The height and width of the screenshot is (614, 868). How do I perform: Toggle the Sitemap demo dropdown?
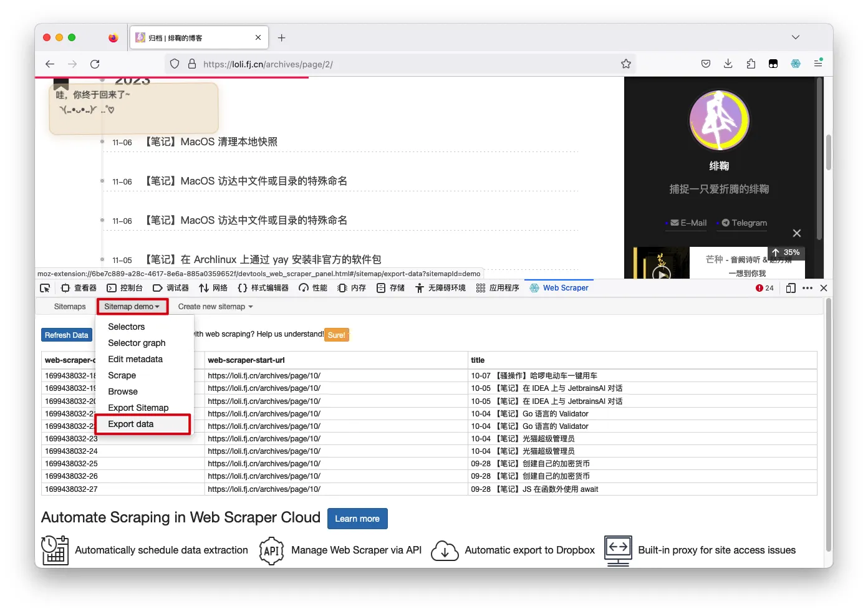(x=132, y=307)
